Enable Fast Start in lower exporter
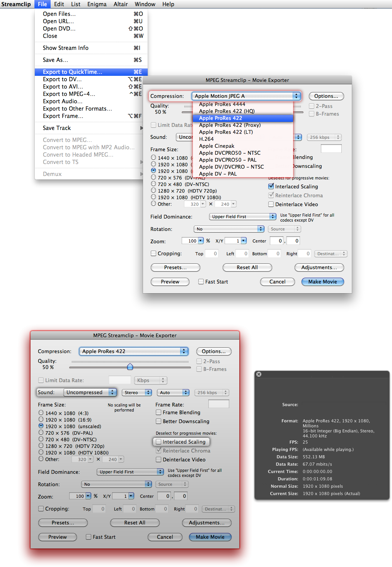392x567 pixels. pos(89,537)
